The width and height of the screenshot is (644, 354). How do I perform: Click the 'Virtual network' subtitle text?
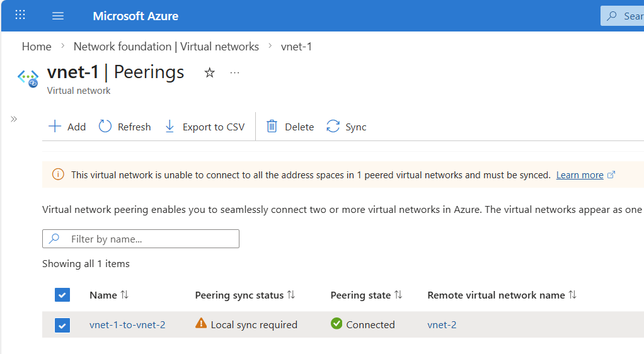[78, 90]
